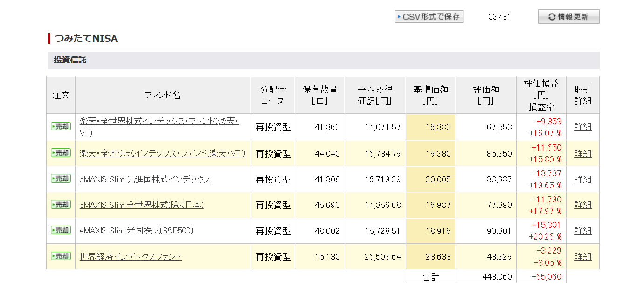Click the つみたてNISA section heading

(86, 39)
